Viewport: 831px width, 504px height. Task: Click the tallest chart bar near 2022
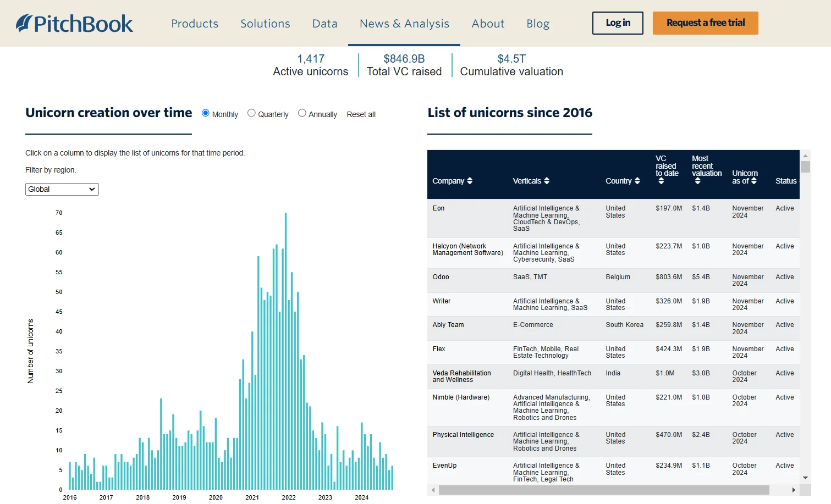286,351
